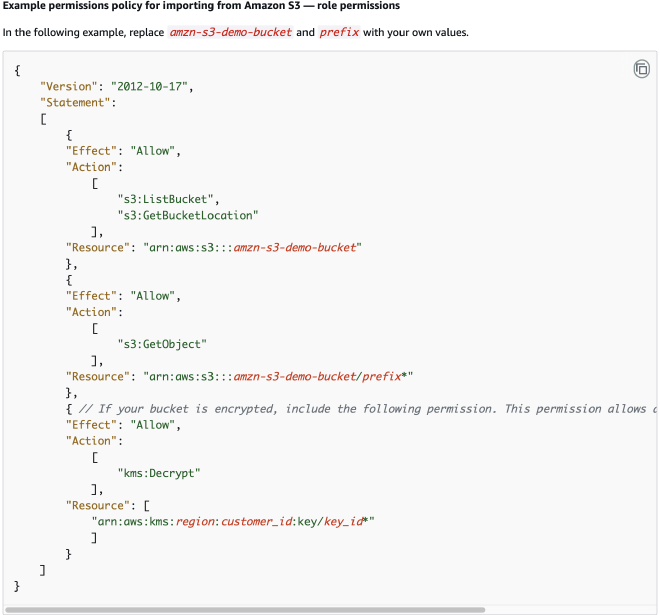660x615 pixels.
Task: Click the red region placeholder in the KMS ARN
Action: tap(196, 521)
